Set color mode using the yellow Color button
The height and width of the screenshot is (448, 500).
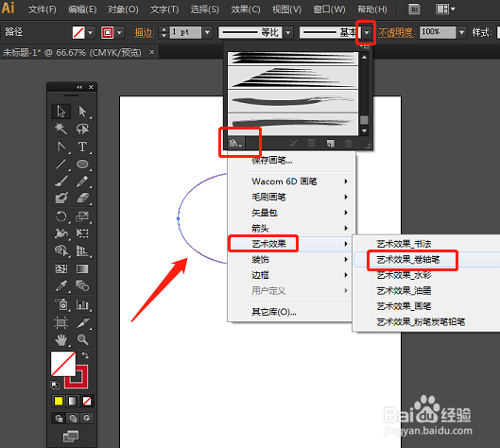59,401
